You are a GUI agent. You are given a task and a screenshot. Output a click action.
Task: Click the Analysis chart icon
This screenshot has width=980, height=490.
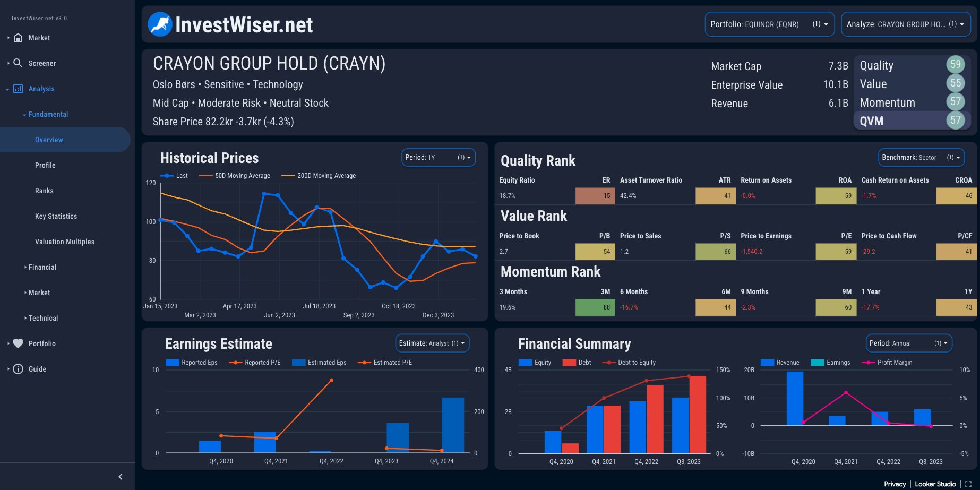click(18, 89)
